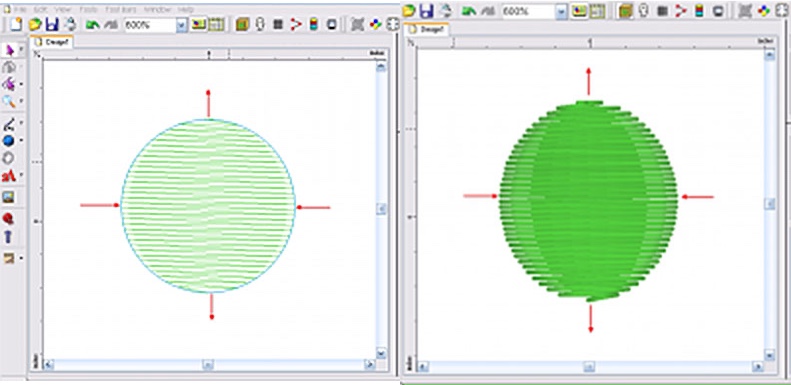Click the Save floppy disk icon in left window
The image size is (791, 385).
[51, 24]
